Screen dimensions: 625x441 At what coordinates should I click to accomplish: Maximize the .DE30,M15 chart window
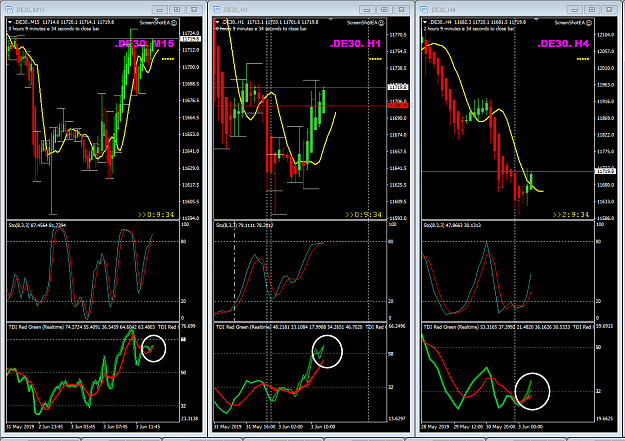click(177, 10)
